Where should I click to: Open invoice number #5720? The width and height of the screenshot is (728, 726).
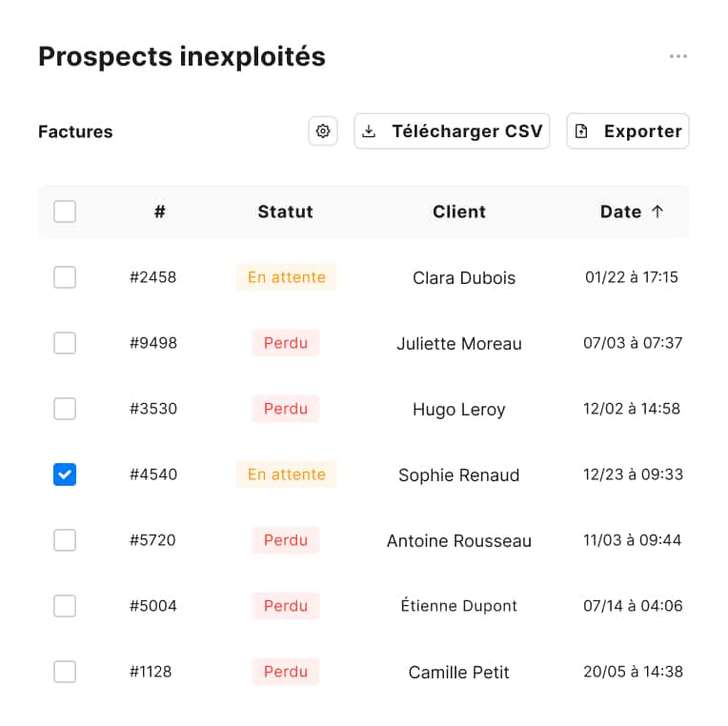click(x=152, y=540)
